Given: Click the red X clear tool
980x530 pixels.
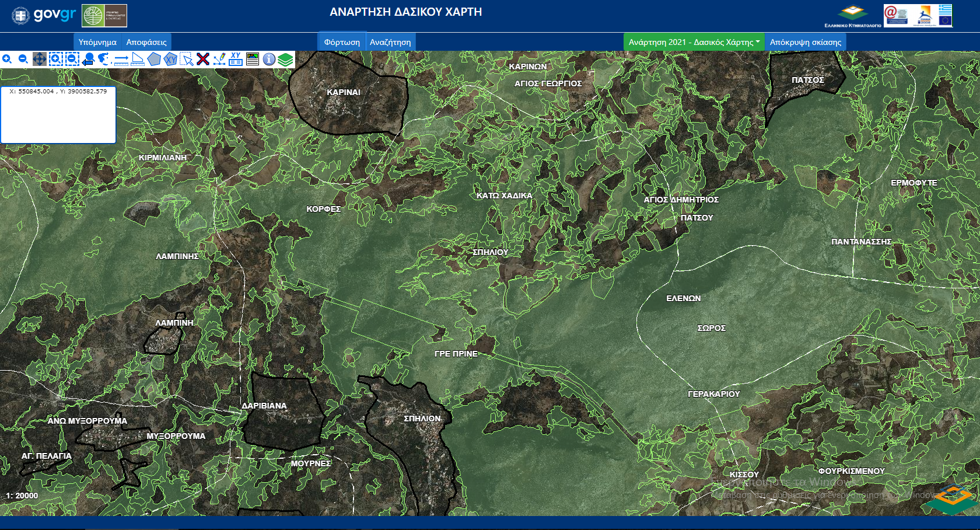Looking at the screenshot, I should 203,59.
